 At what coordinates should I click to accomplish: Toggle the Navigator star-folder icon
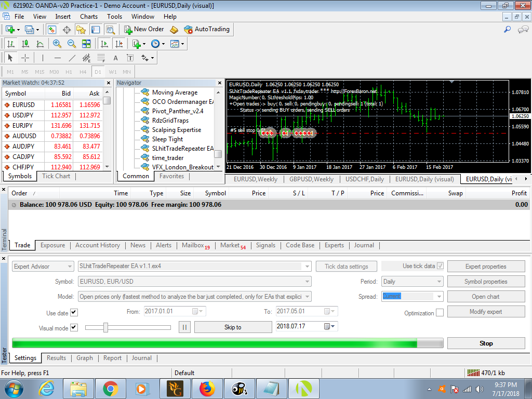pyautogui.click(x=81, y=30)
